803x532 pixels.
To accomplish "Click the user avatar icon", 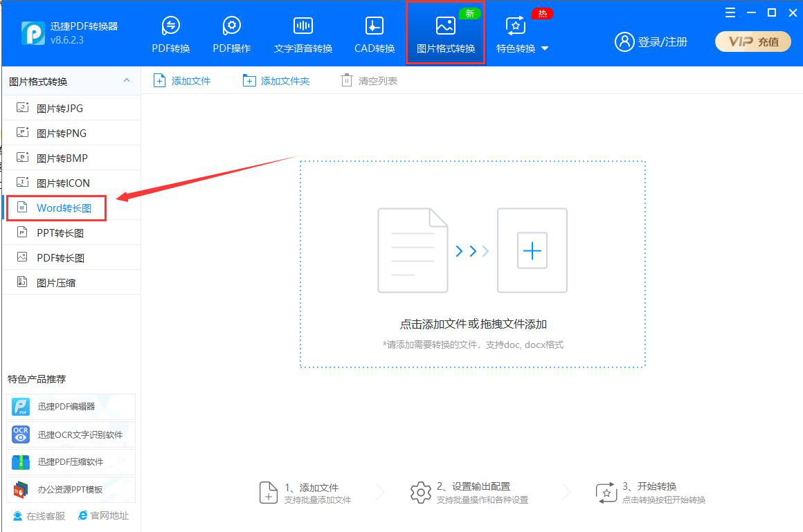I will click(x=624, y=42).
